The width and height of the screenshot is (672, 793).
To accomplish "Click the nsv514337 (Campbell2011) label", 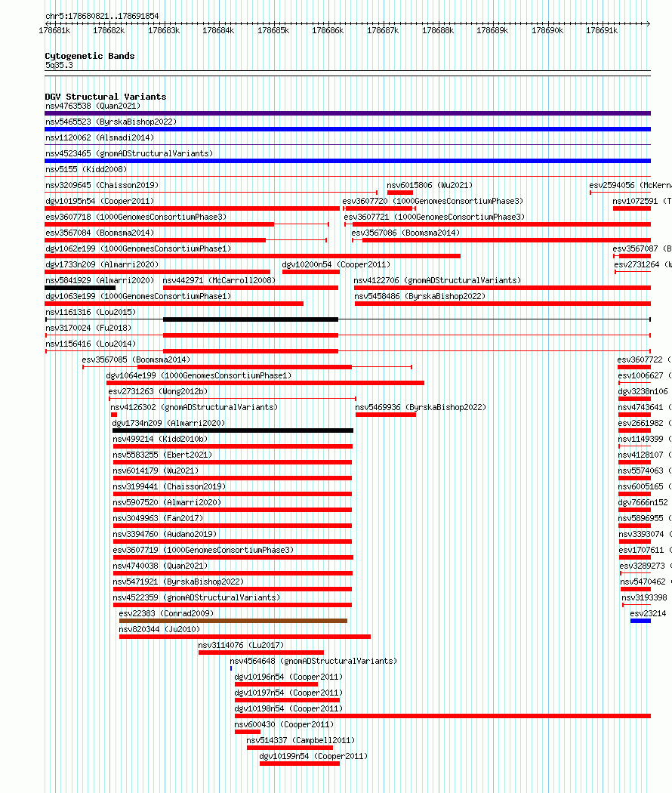I will pos(301,740).
